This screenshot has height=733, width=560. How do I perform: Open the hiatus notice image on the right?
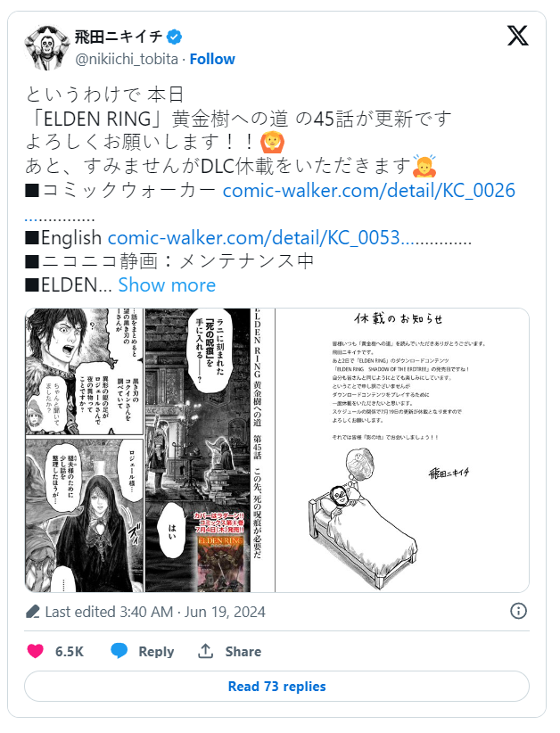click(x=402, y=450)
